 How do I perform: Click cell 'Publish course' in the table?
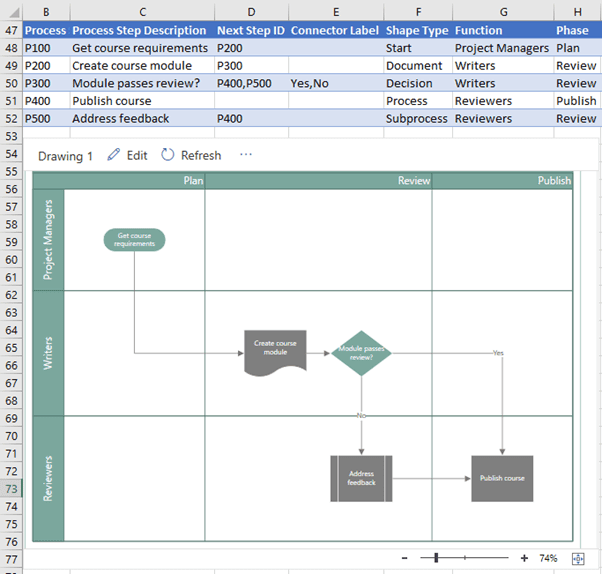point(142,101)
